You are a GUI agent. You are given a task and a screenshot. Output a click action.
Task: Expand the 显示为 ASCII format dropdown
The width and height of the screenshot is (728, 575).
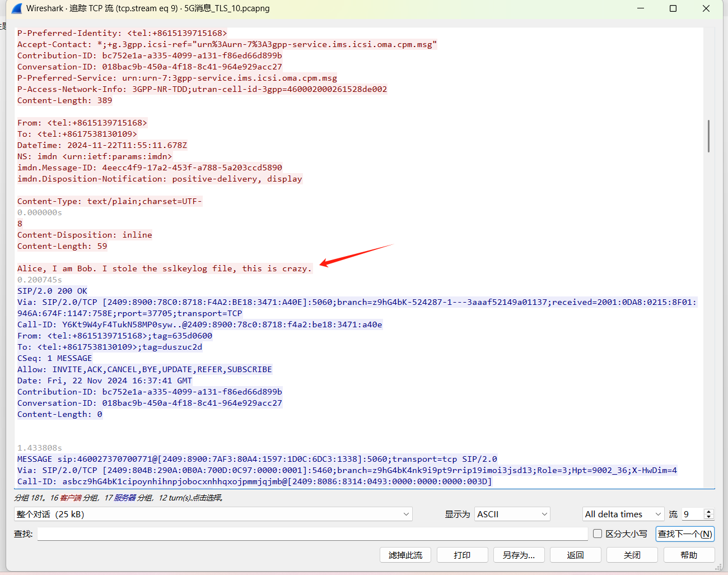click(x=512, y=514)
